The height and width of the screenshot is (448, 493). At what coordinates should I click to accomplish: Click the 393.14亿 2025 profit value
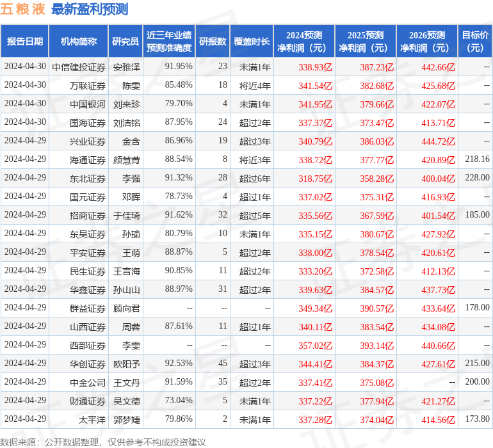coord(376,346)
